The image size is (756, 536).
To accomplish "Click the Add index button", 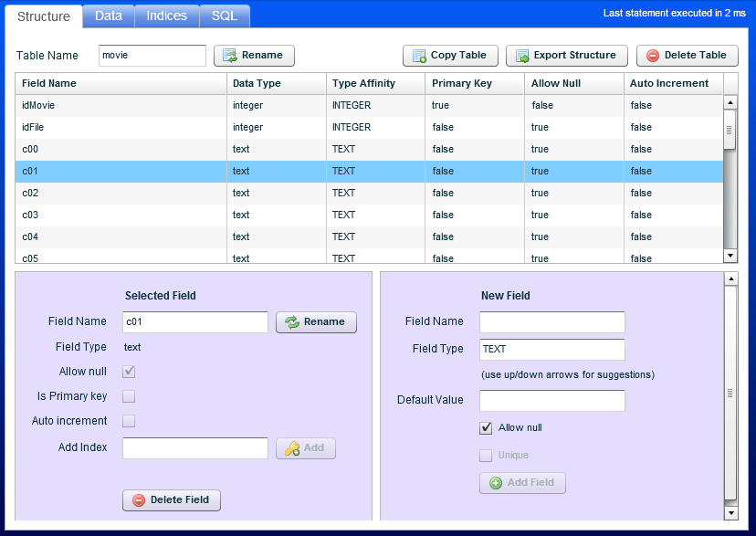I will tap(306, 448).
